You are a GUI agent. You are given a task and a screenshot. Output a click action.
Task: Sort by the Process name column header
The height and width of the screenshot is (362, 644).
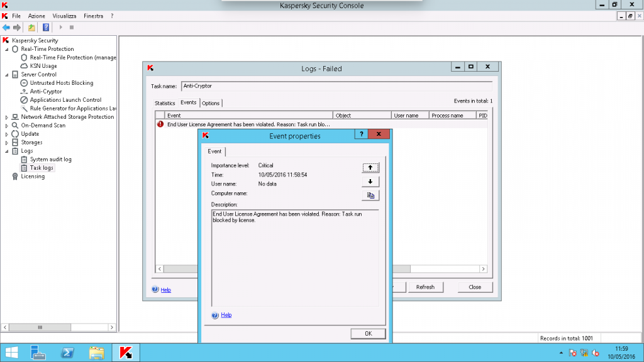click(453, 116)
